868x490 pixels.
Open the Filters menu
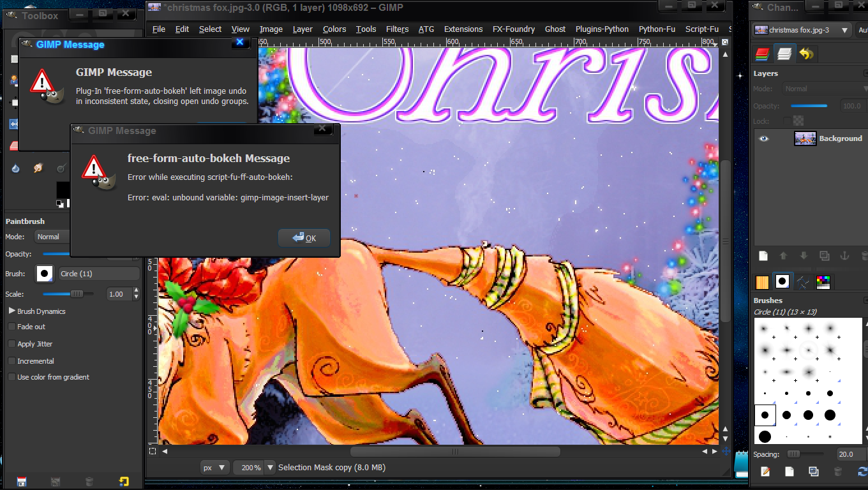pos(397,29)
